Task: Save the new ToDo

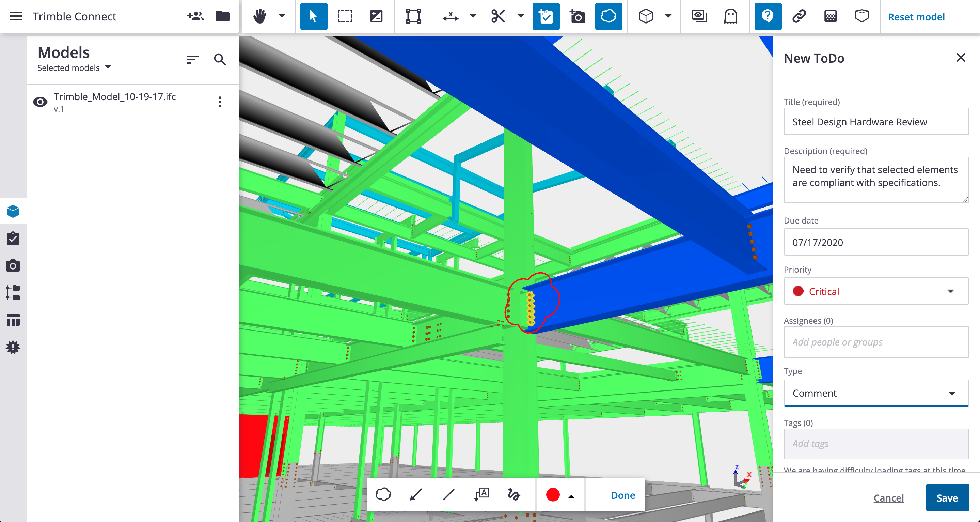Action: pos(947,497)
